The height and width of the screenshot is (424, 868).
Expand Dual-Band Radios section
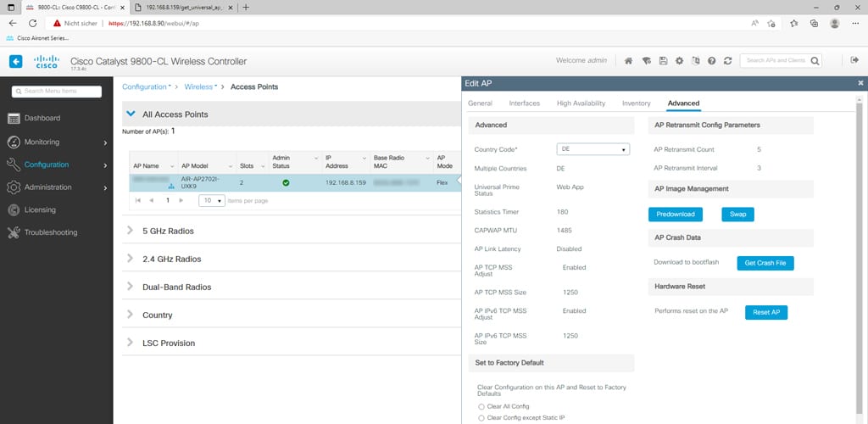pos(130,287)
